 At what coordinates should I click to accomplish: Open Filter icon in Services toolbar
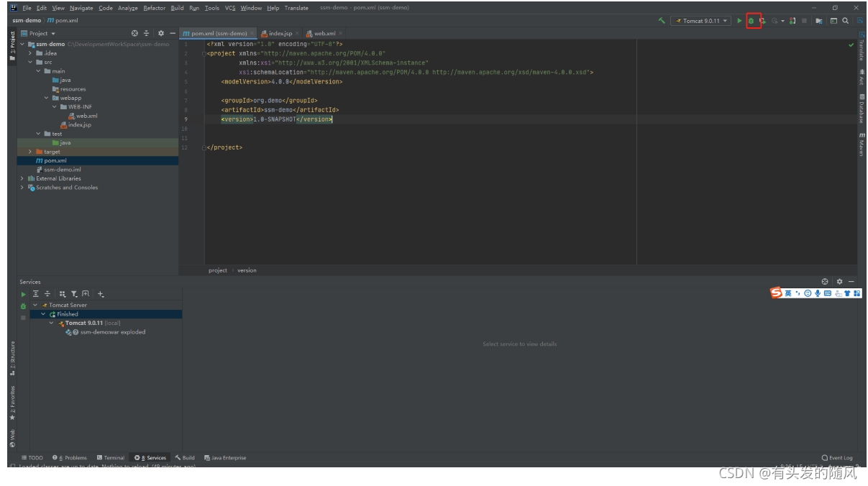pos(74,294)
